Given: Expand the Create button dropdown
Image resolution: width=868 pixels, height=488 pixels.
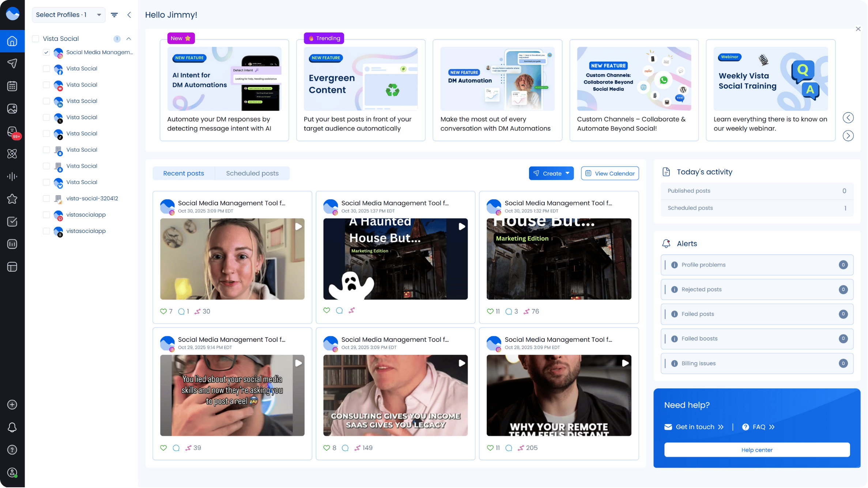Looking at the screenshot, I should tap(567, 174).
